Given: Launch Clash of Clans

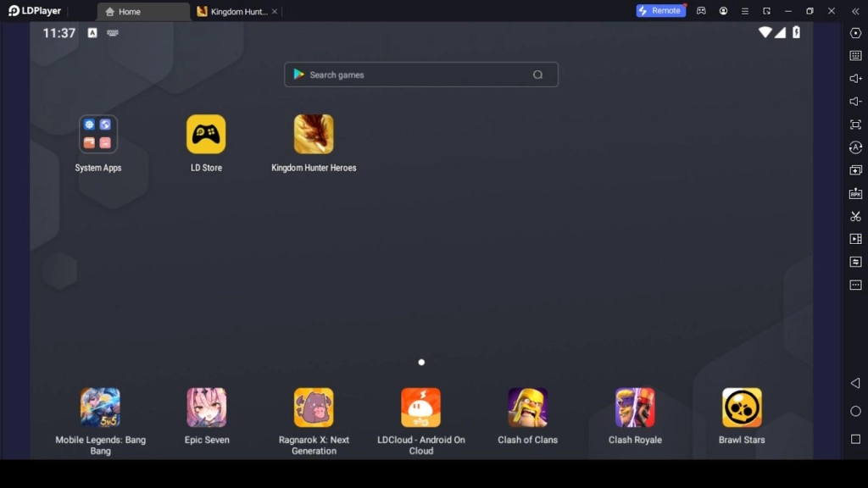Looking at the screenshot, I should pyautogui.click(x=527, y=408).
